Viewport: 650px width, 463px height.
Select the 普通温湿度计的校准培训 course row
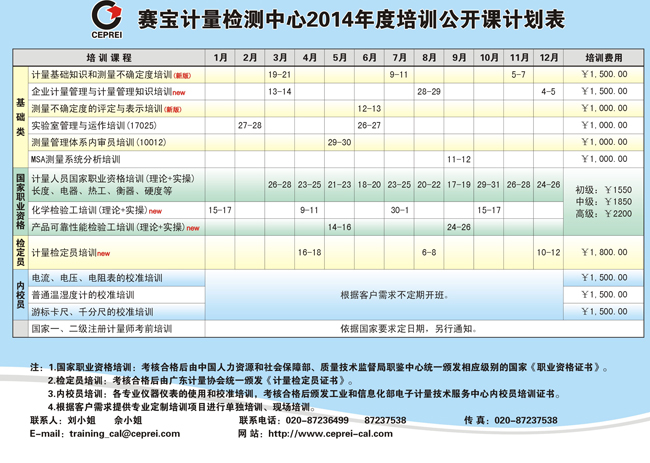click(x=82, y=295)
